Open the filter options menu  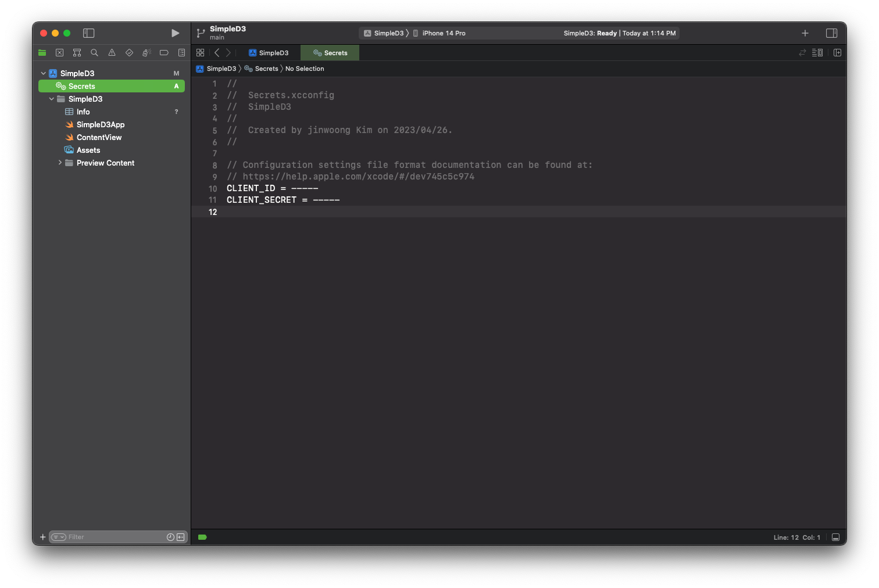(x=58, y=537)
